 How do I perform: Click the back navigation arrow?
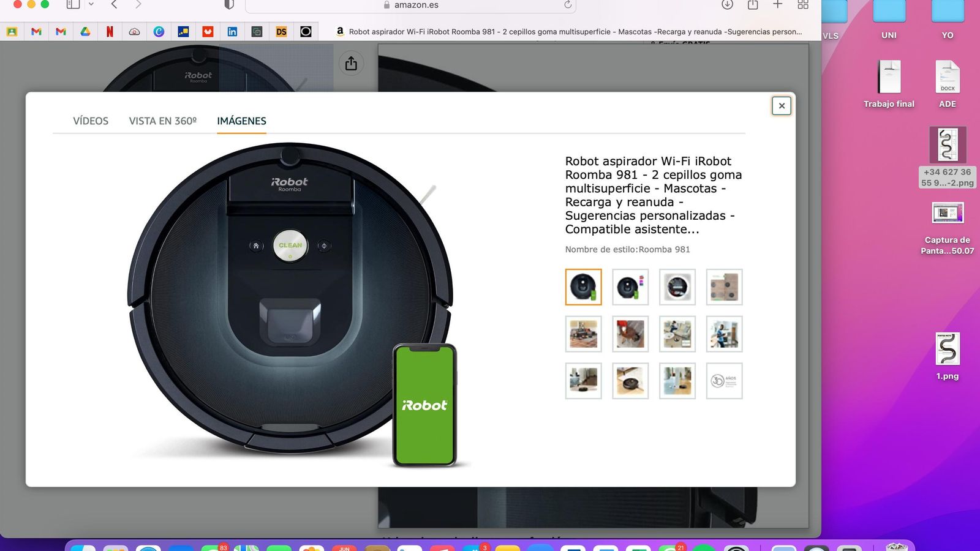coord(114,6)
